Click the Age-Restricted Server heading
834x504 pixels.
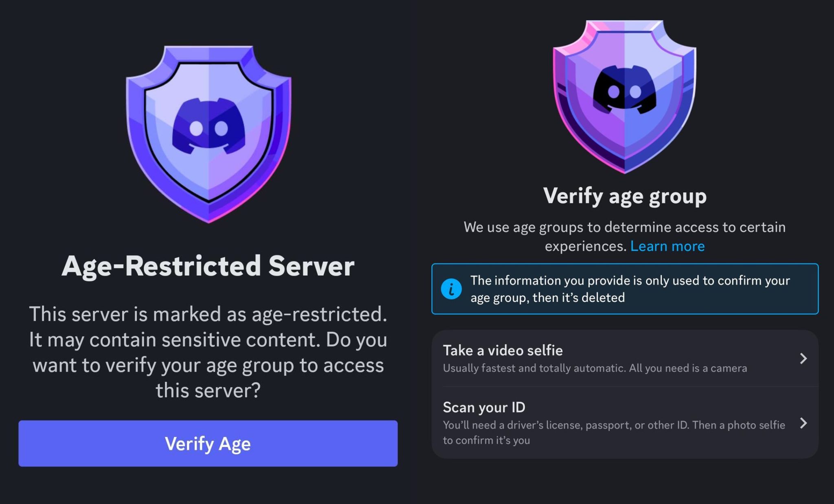208,266
